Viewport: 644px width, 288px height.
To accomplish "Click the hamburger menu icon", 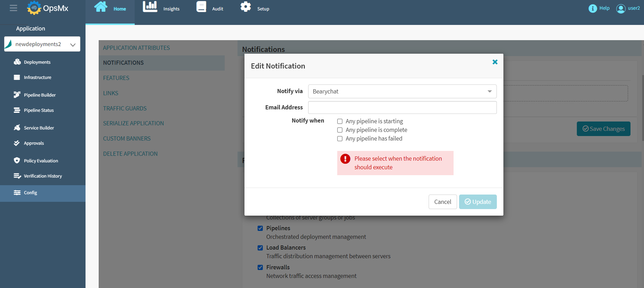I will click(14, 8).
